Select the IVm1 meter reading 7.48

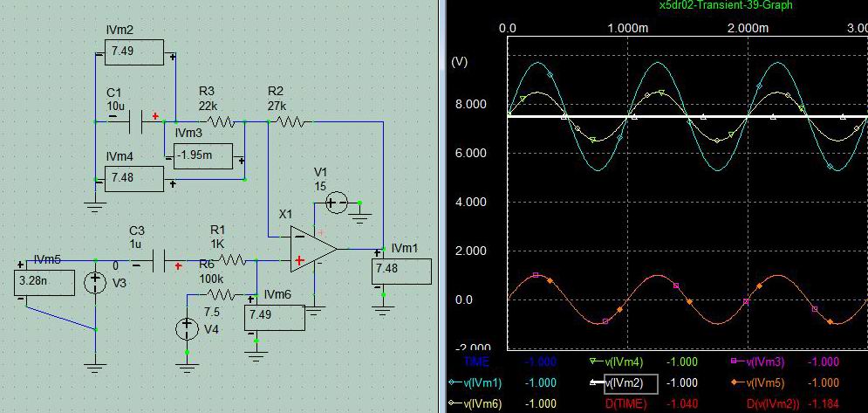402,271
